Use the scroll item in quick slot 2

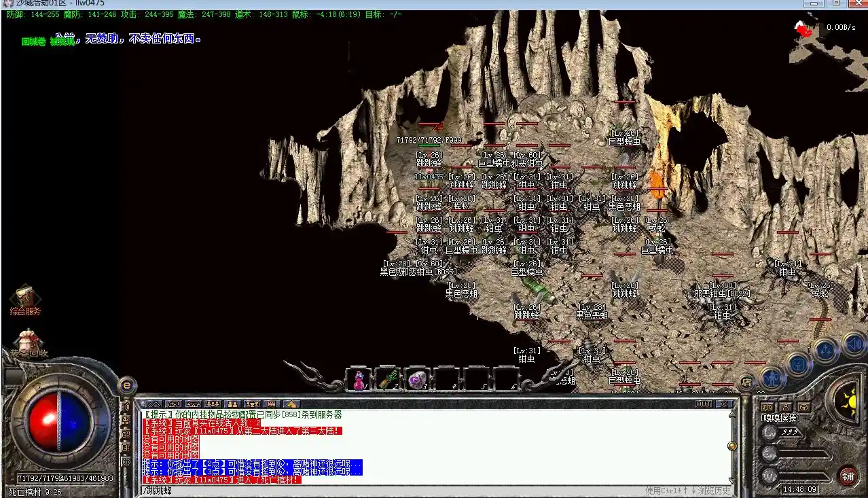point(388,380)
